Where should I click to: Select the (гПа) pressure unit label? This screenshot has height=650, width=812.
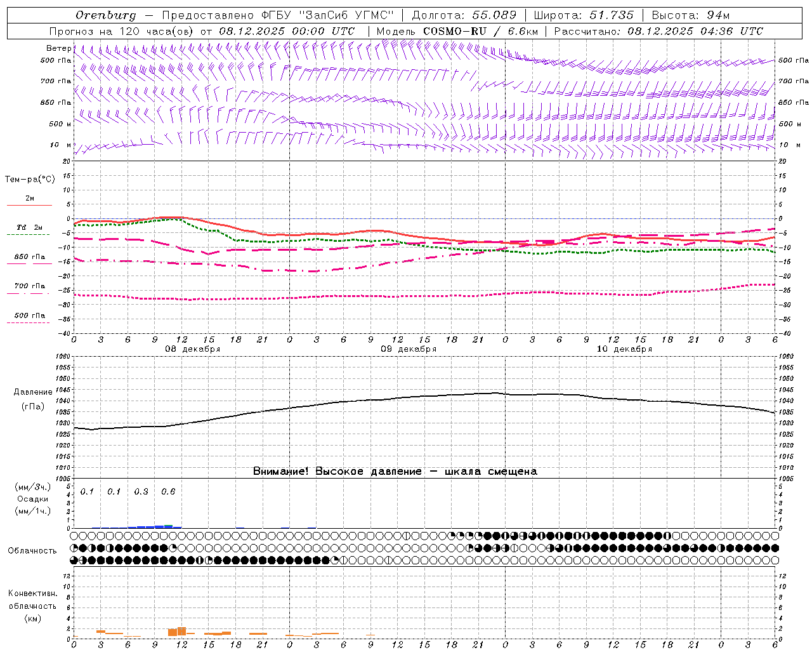(32, 406)
